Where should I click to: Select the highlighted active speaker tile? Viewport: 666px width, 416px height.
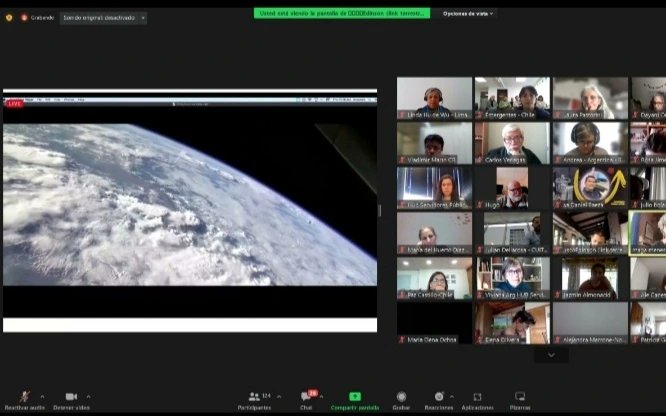point(648,233)
